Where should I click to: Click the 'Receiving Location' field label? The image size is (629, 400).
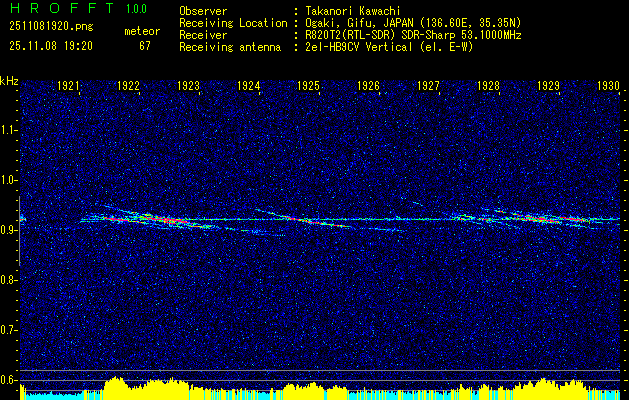point(233,24)
